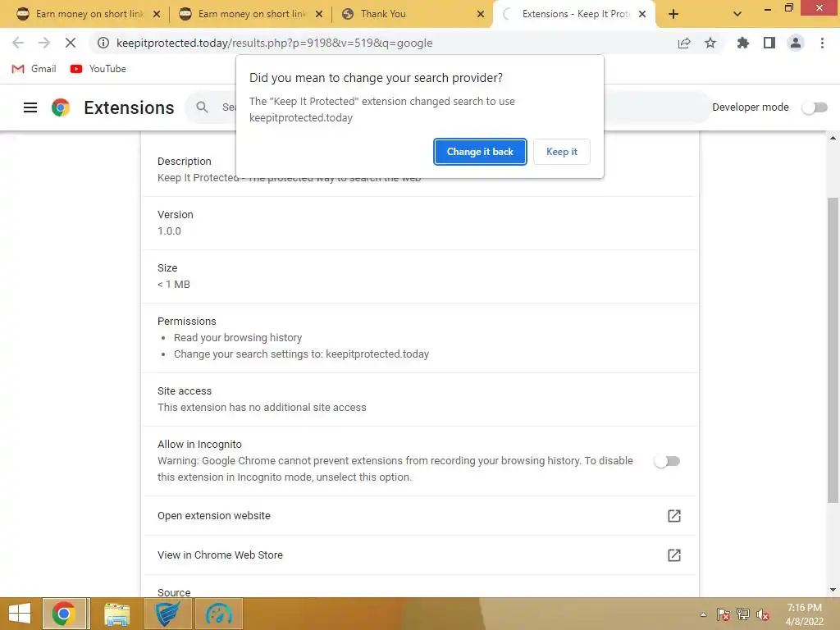Viewport: 840px width, 630px height.
Task: Click the address bar URL
Action: (x=274, y=43)
